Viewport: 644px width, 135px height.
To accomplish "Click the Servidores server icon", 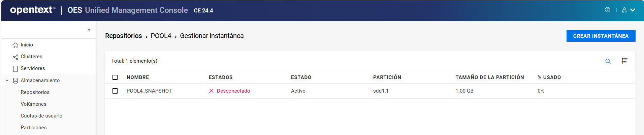I will pos(15,69).
